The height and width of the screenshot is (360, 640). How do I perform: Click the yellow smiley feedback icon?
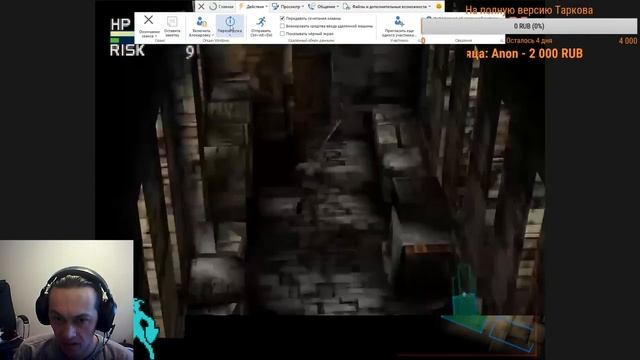(439, 7)
